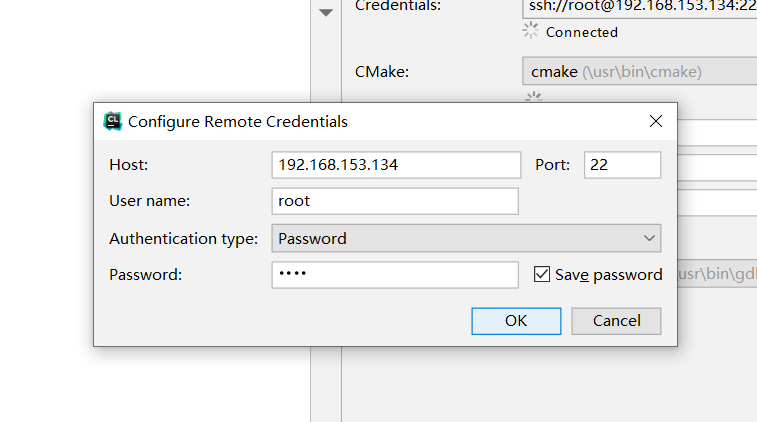Click the spinner icon beside Connected
This screenshot has height=422, width=757.
531,32
